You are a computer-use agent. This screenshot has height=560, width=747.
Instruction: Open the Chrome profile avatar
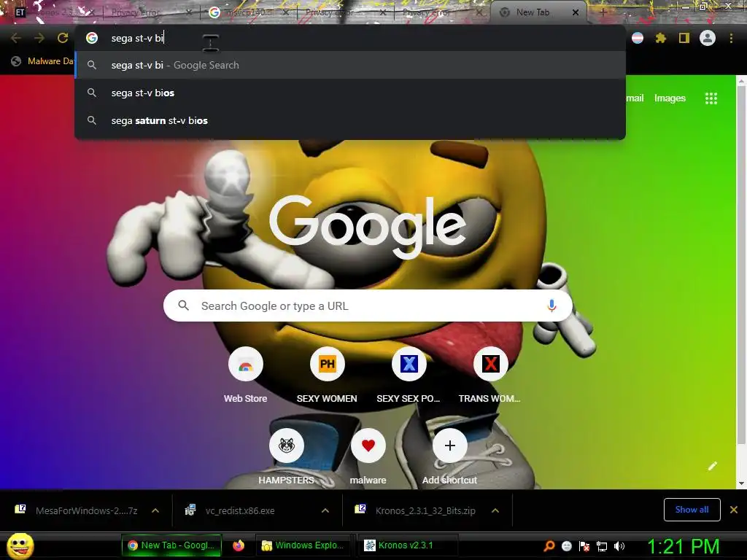coord(708,38)
